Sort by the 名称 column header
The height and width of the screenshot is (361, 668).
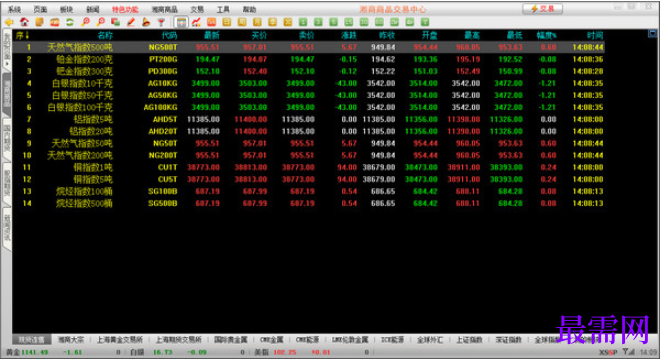coord(105,35)
